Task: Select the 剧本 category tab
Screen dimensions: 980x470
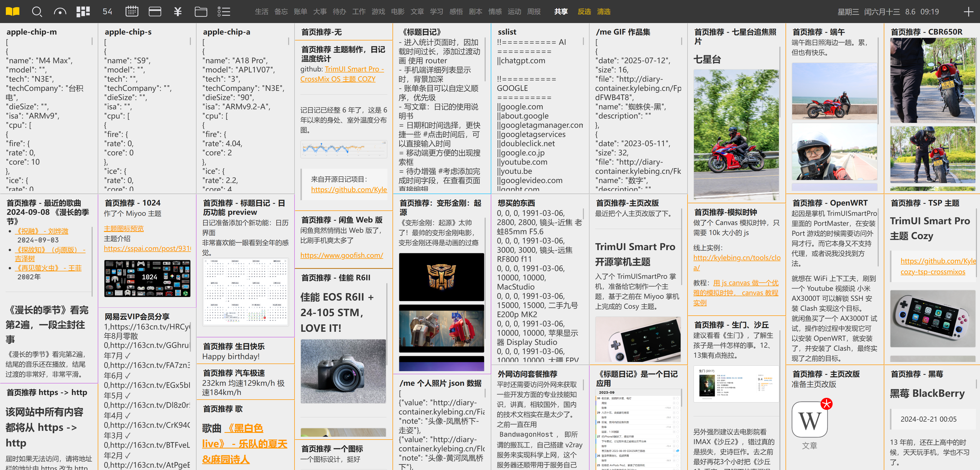Action: pyautogui.click(x=475, y=12)
